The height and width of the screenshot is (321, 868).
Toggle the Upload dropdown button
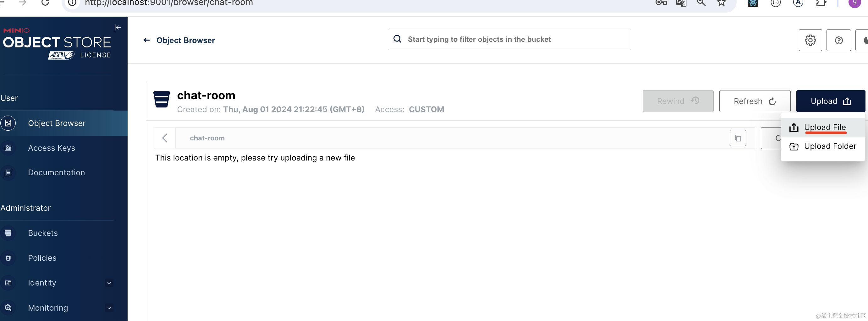pos(830,101)
